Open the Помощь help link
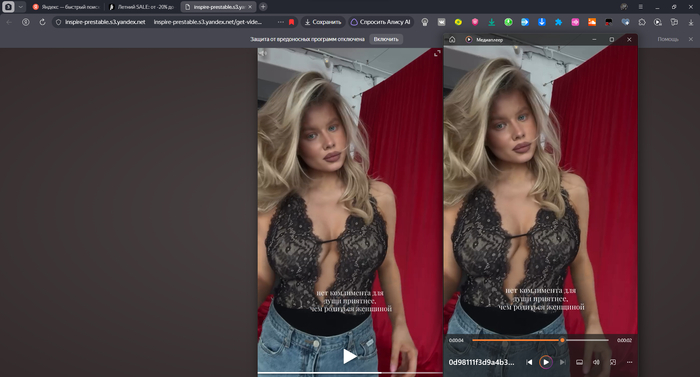 [668, 39]
